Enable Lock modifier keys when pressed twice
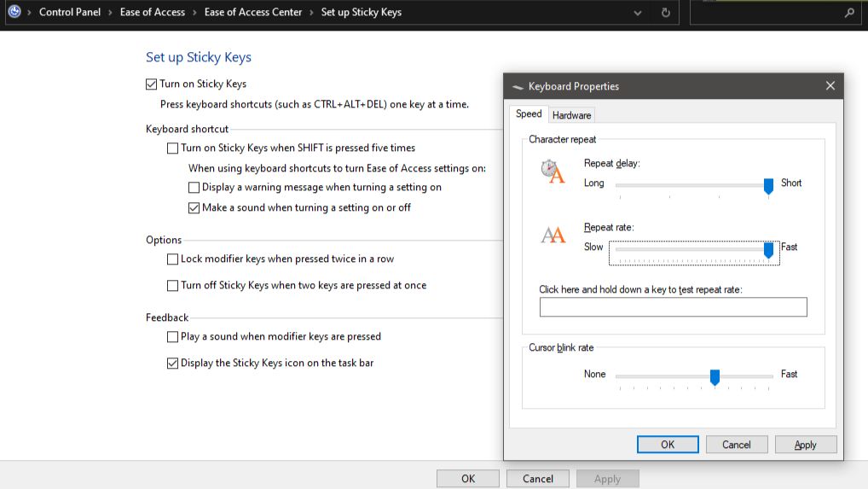The height and width of the screenshot is (489, 868). click(x=173, y=259)
